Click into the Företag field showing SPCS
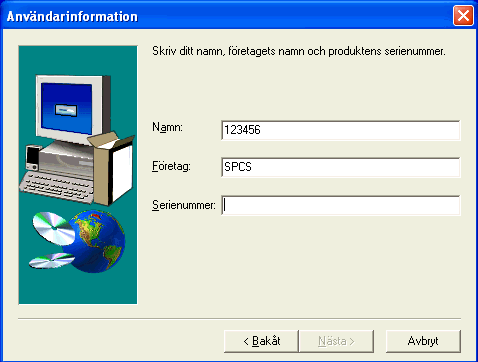 pyautogui.click(x=341, y=167)
